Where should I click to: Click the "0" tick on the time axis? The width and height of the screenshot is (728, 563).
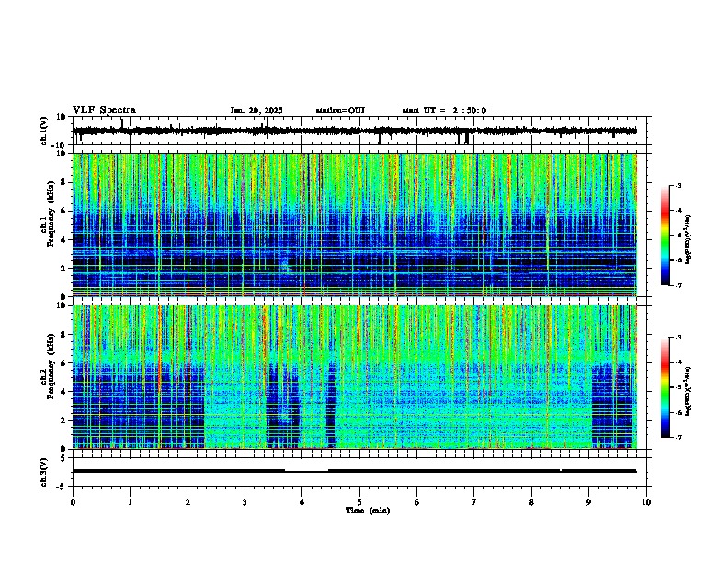(73, 502)
